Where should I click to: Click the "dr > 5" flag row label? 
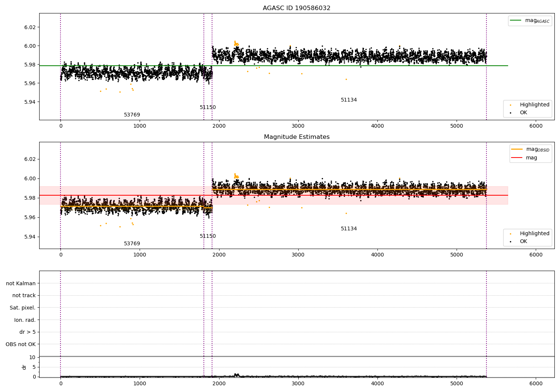pos(28,332)
